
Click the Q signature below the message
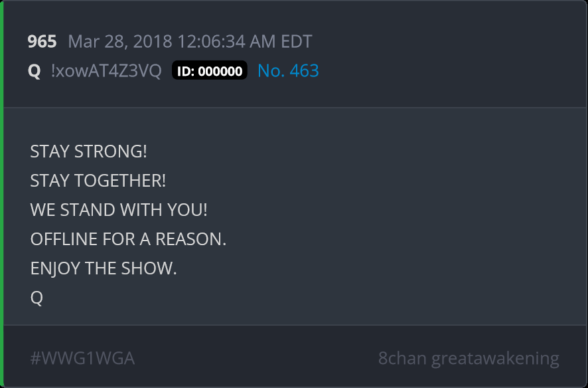(37, 298)
